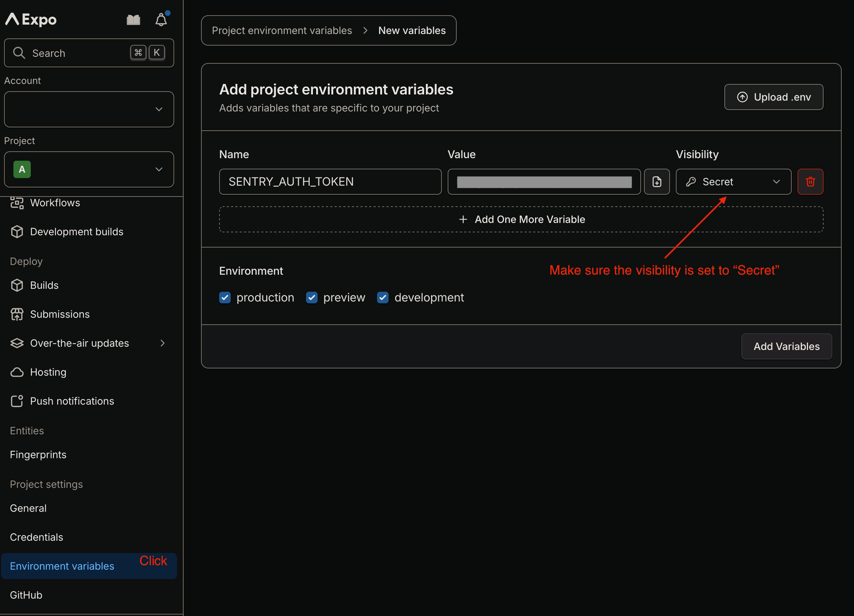The width and height of the screenshot is (854, 616).
Task: Expand the Over-the-air updates submenu
Action: (x=162, y=343)
